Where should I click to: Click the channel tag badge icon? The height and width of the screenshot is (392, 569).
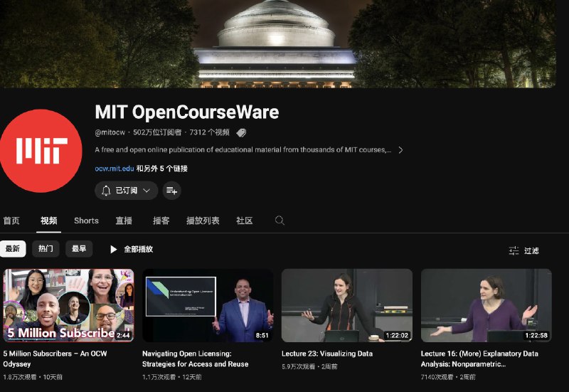click(241, 133)
